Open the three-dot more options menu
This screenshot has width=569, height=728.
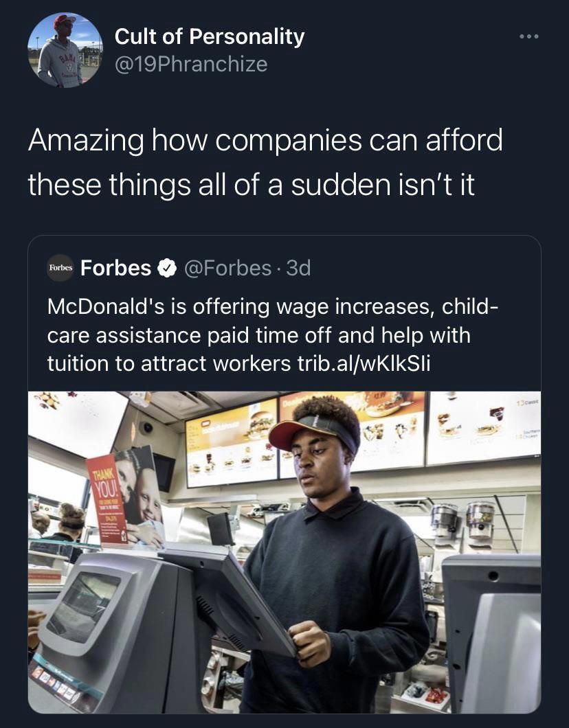point(529,36)
